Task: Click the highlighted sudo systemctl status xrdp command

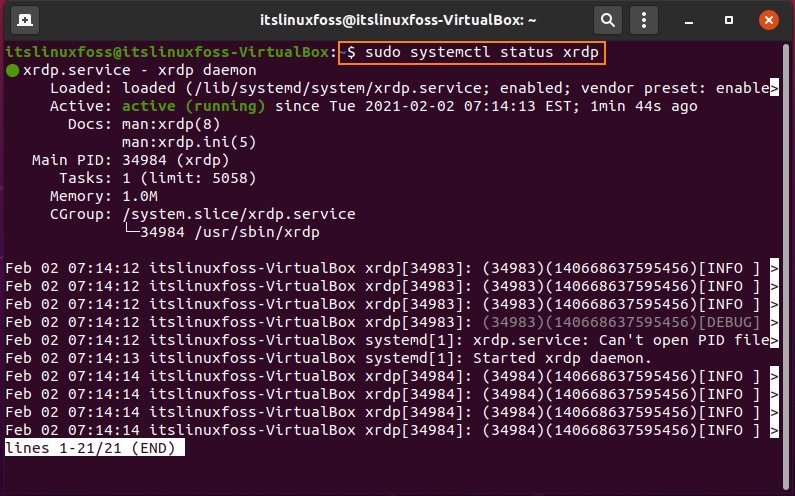Action: pyautogui.click(x=472, y=52)
